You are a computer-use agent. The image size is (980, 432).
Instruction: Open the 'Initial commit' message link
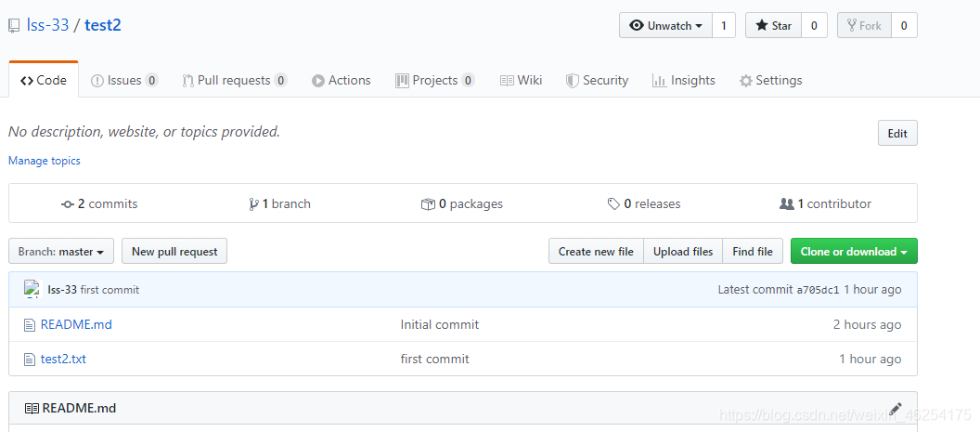(x=440, y=324)
